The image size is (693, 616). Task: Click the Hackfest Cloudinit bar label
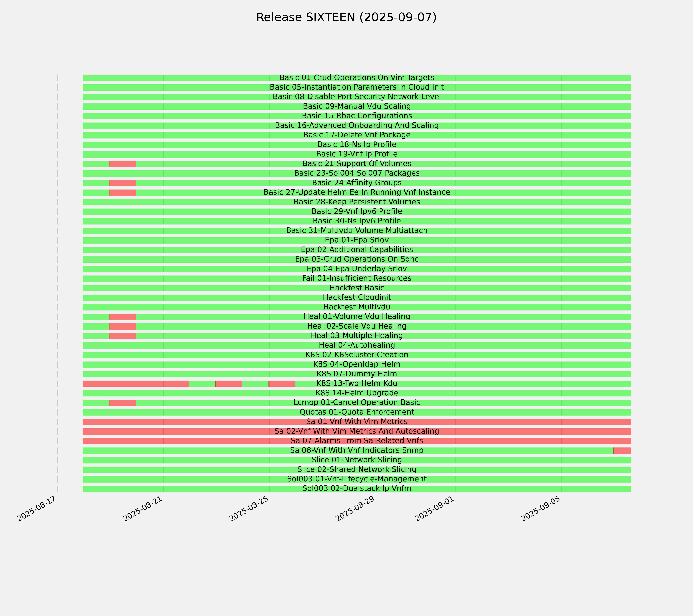357,297
